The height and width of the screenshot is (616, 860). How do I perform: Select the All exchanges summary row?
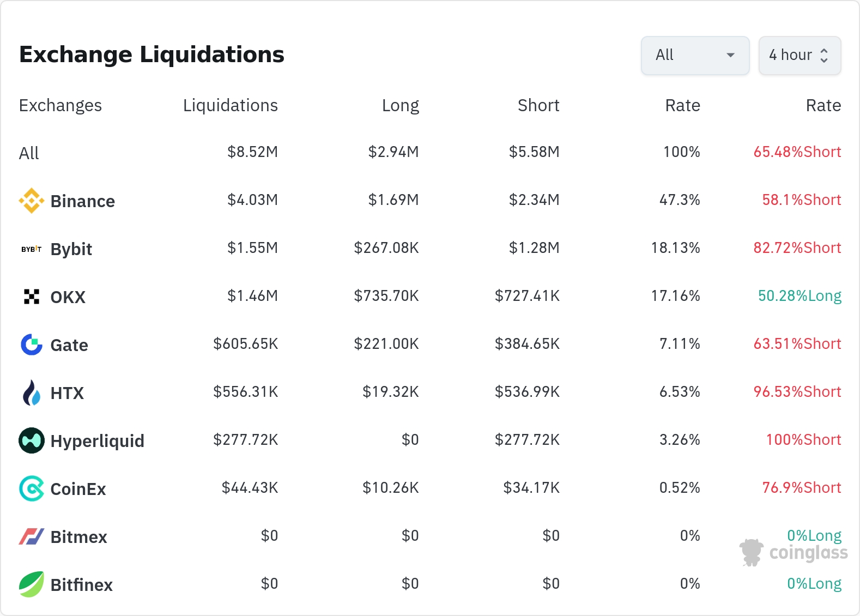pos(29,153)
